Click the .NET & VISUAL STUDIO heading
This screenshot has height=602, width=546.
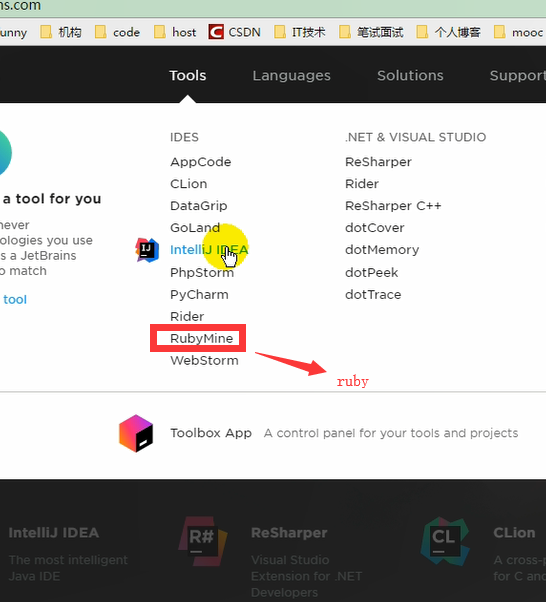(415, 137)
